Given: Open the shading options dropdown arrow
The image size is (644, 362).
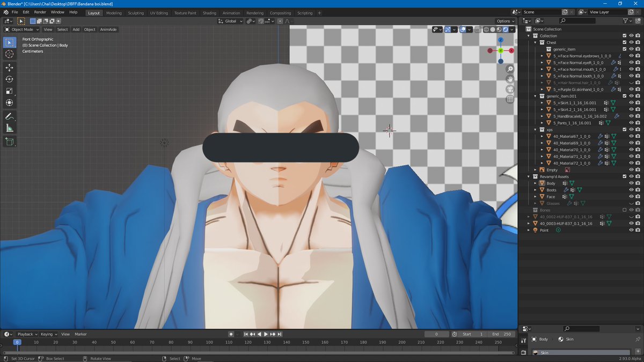Looking at the screenshot, I should click(x=513, y=29).
